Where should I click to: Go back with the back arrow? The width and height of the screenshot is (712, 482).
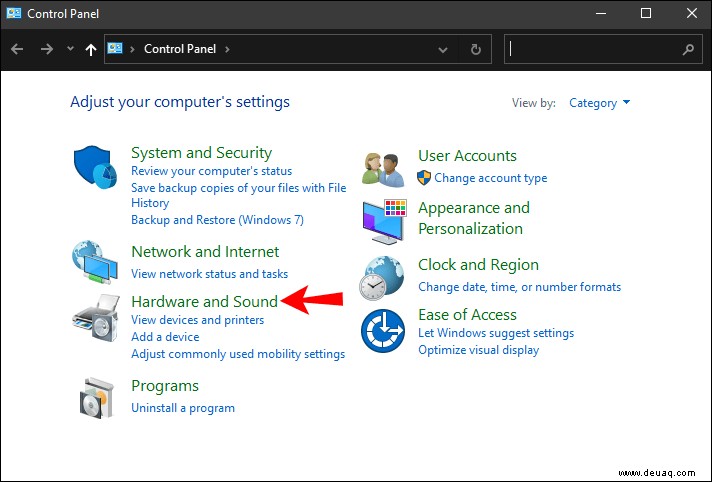pos(17,49)
